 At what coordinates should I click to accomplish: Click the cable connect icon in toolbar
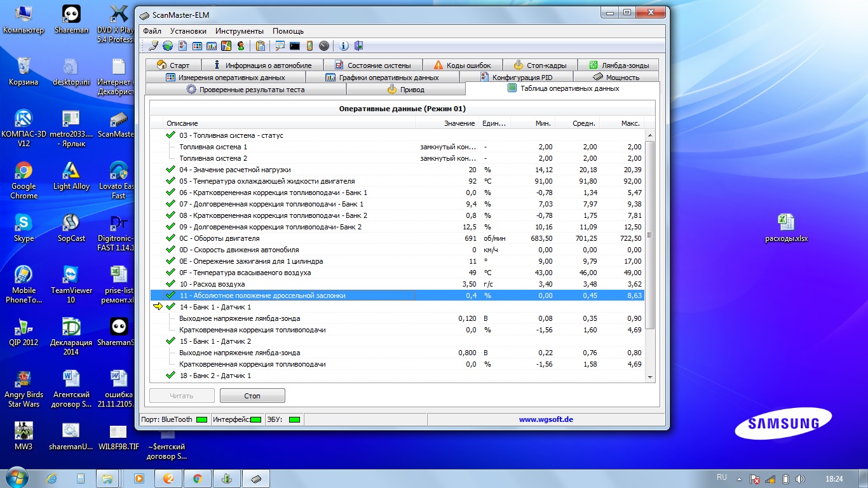click(154, 46)
